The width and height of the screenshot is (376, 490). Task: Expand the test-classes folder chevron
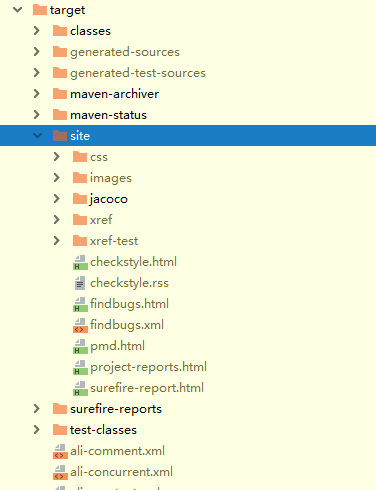(37, 430)
